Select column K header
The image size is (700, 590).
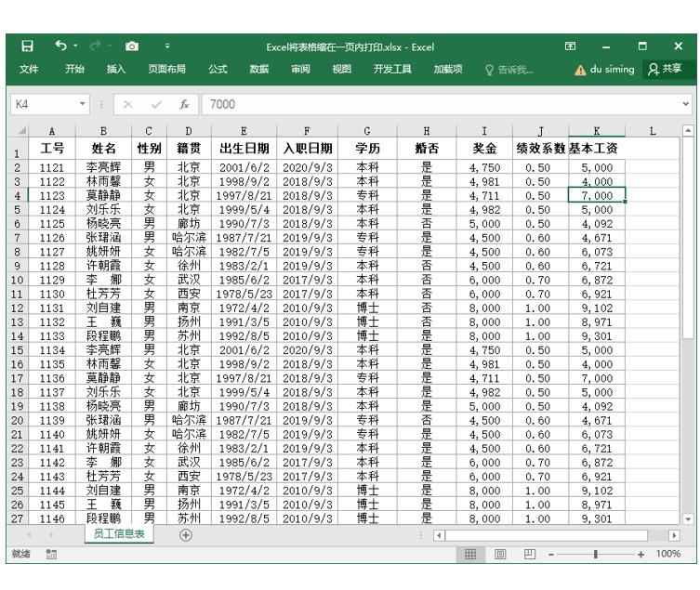click(597, 131)
